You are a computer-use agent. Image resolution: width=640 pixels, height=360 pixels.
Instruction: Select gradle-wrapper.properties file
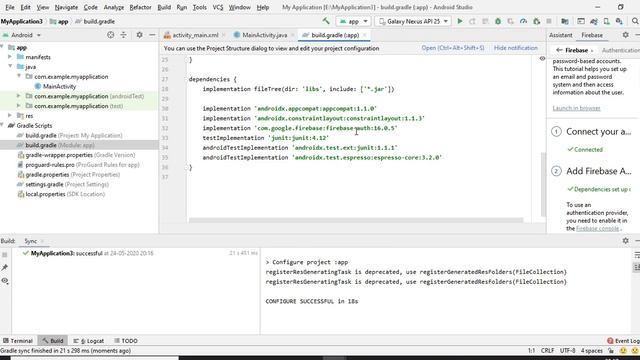click(x=76, y=155)
